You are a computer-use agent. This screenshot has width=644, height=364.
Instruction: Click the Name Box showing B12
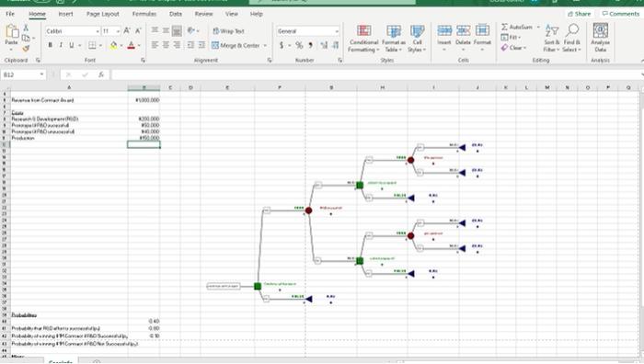[23, 74]
